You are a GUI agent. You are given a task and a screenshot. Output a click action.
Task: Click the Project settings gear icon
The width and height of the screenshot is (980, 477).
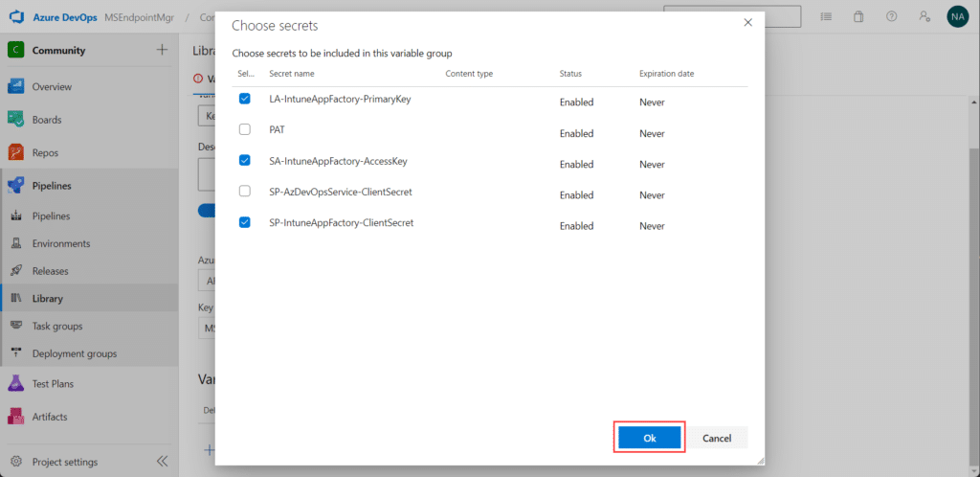[x=17, y=462]
